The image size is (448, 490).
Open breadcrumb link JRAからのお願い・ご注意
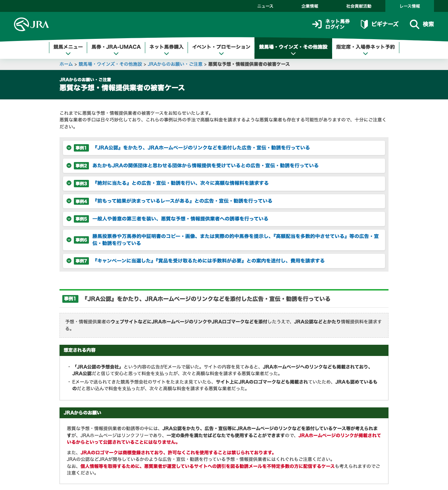175,64
